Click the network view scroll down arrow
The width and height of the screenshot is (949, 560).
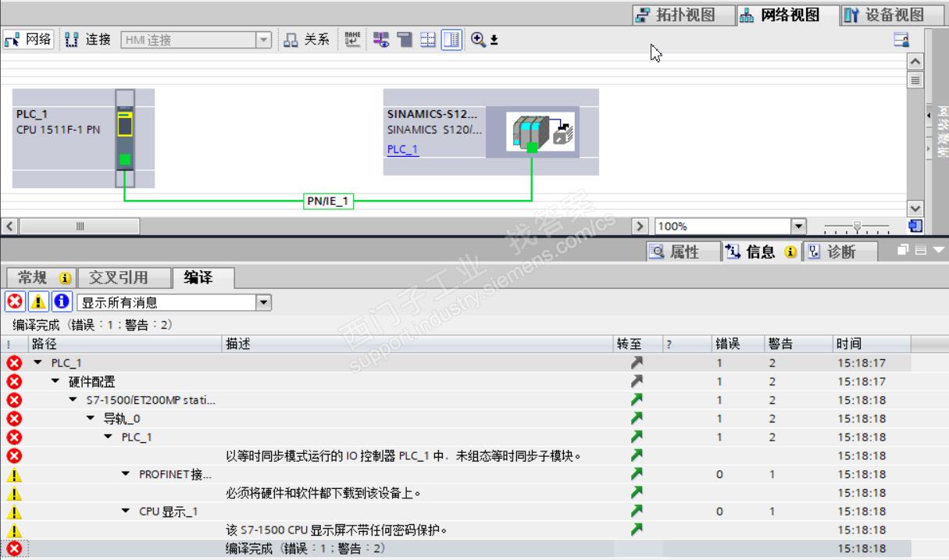[915, 208]
